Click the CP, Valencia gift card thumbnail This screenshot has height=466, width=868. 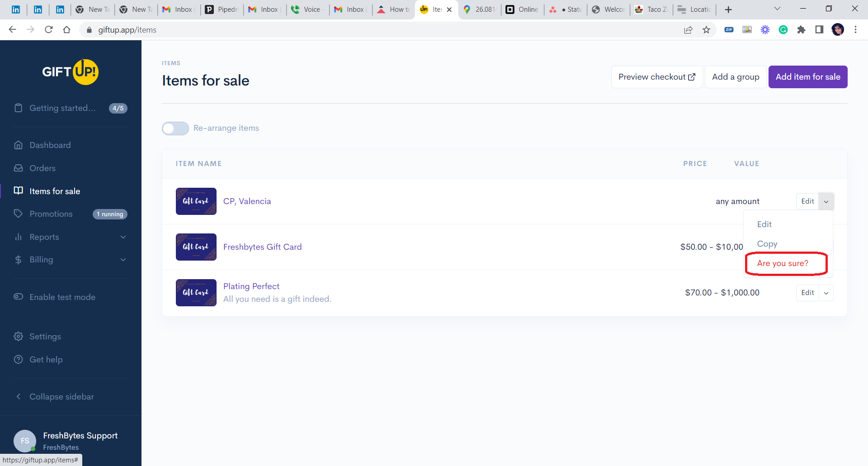pos(196,201)
